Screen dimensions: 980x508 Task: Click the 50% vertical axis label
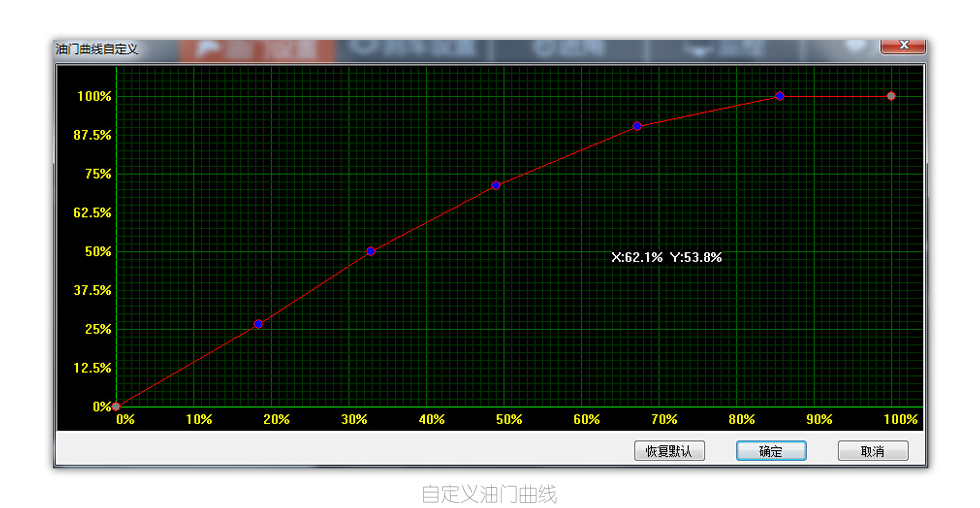pos(98,251)
